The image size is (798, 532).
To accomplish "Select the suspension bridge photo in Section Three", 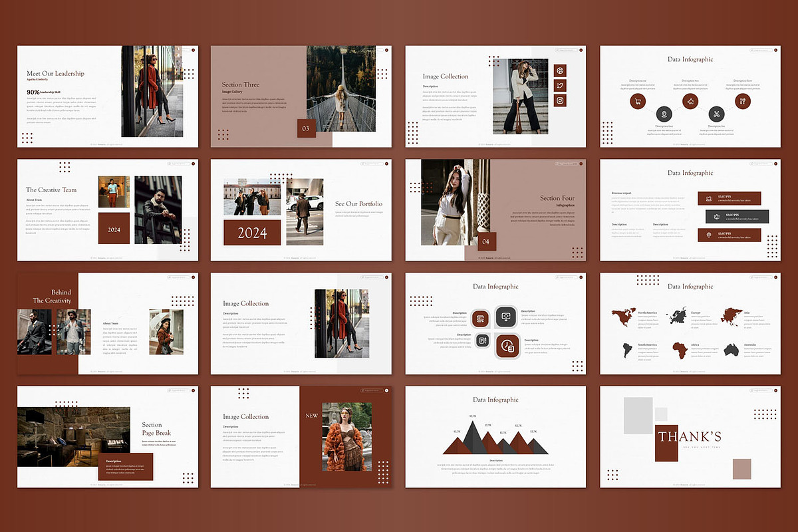I will click(x=340, y=88).
